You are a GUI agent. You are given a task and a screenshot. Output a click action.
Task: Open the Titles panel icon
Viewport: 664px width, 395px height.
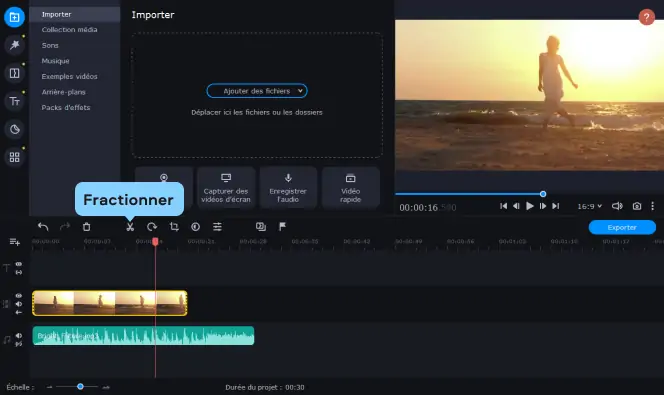[14, 101]
